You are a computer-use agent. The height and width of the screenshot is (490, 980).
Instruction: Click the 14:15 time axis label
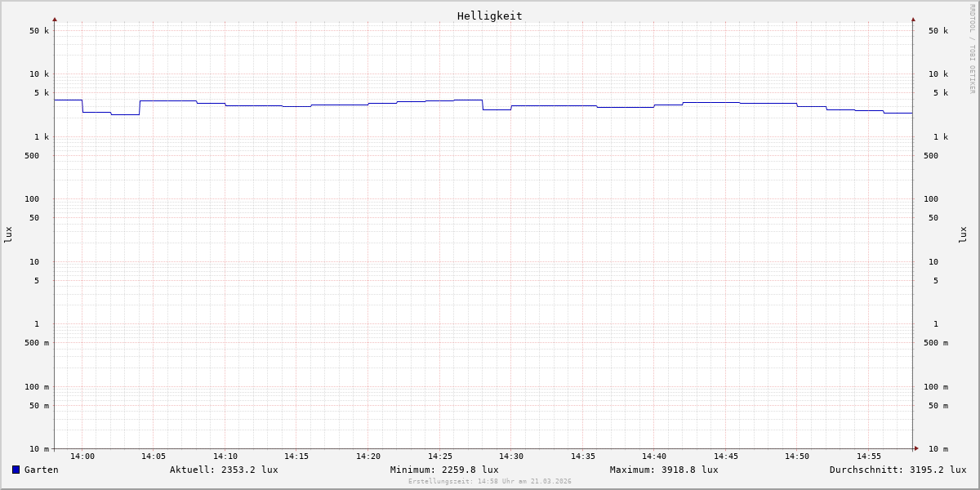click(296, 457)
